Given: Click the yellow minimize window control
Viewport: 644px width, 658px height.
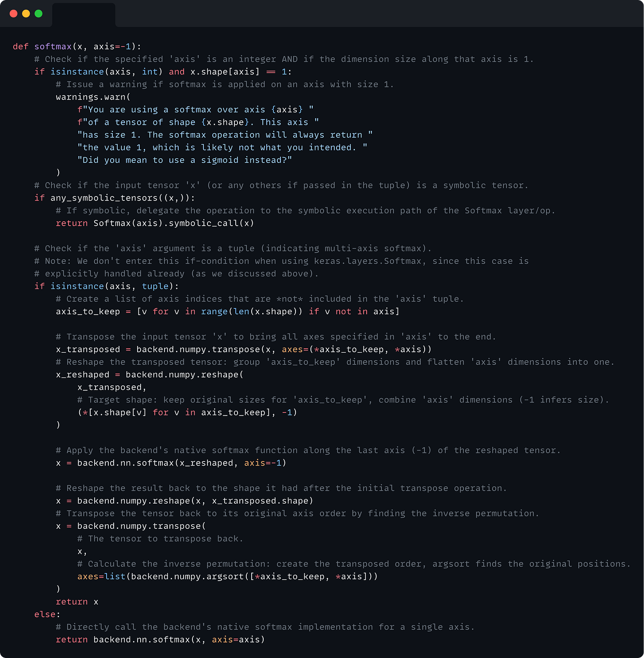Looking at the screenshot, I should click(x=26, y=14).
